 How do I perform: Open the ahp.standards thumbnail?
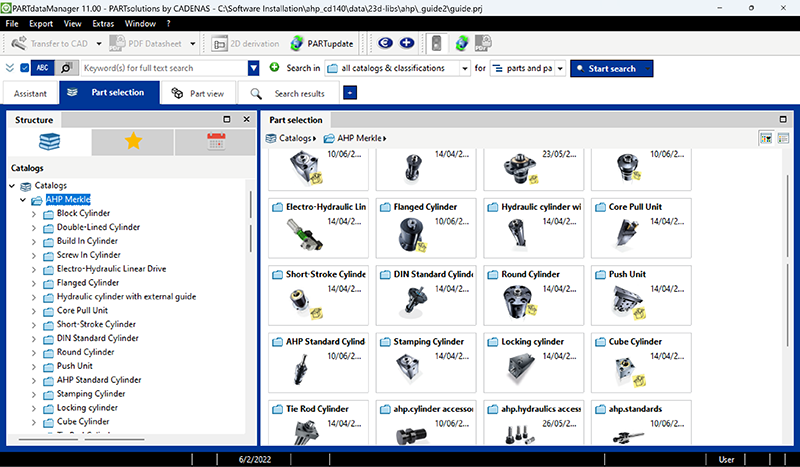[x=641, y=423]
